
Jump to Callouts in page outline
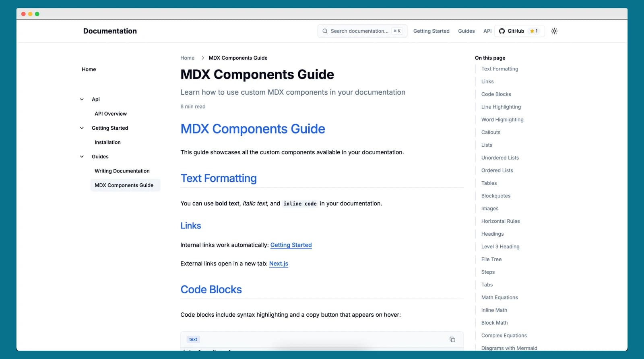pyautogui.click(x=491, y=132)
